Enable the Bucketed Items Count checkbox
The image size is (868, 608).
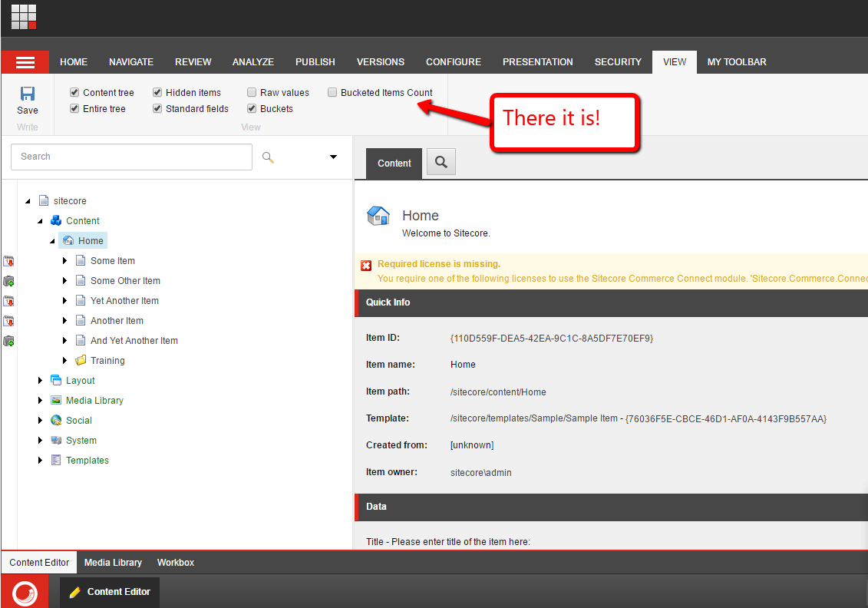coord(332,92)
